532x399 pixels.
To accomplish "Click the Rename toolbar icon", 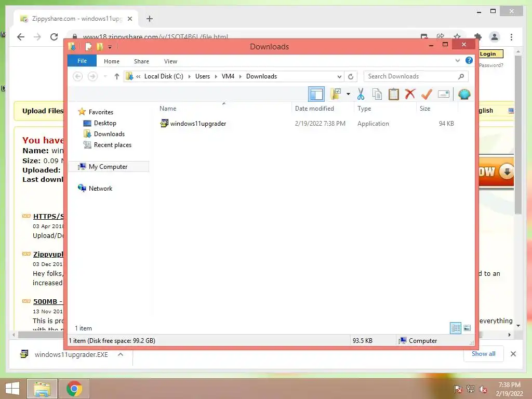I will [444, 94].
